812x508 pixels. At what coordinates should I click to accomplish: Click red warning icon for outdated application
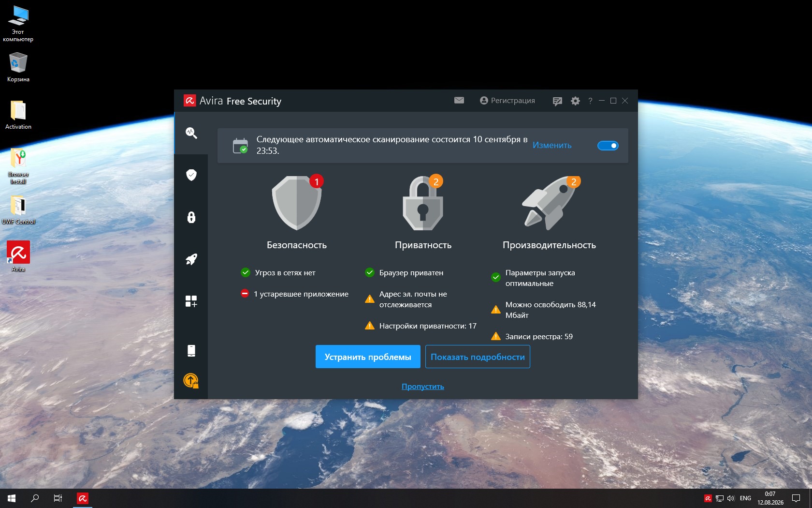coord(245,294)
